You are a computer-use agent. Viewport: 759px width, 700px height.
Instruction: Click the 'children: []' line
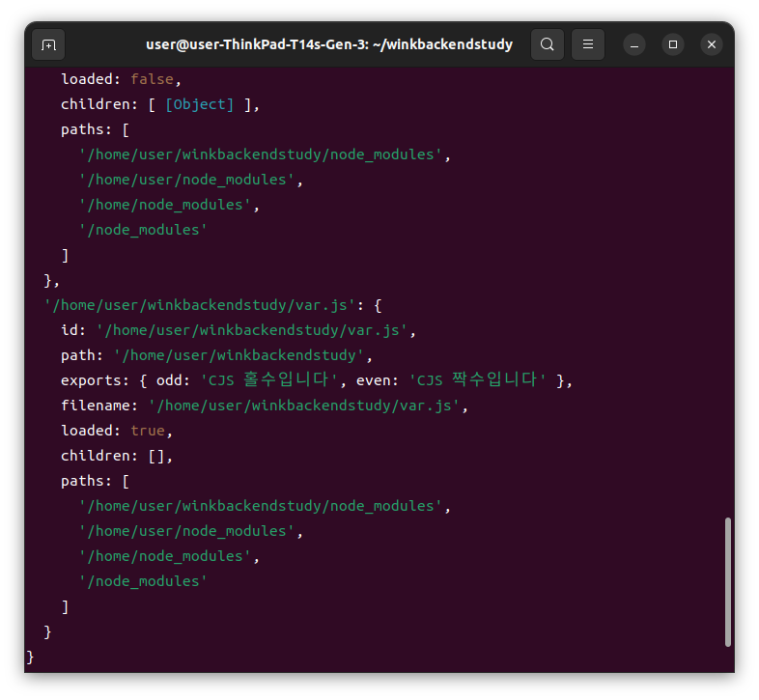(117, 456)
